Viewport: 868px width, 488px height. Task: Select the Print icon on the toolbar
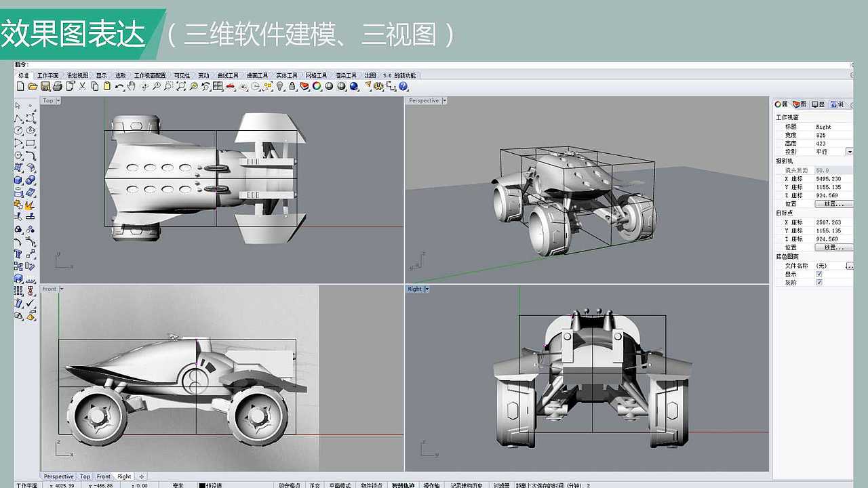[x=58, y=87]
